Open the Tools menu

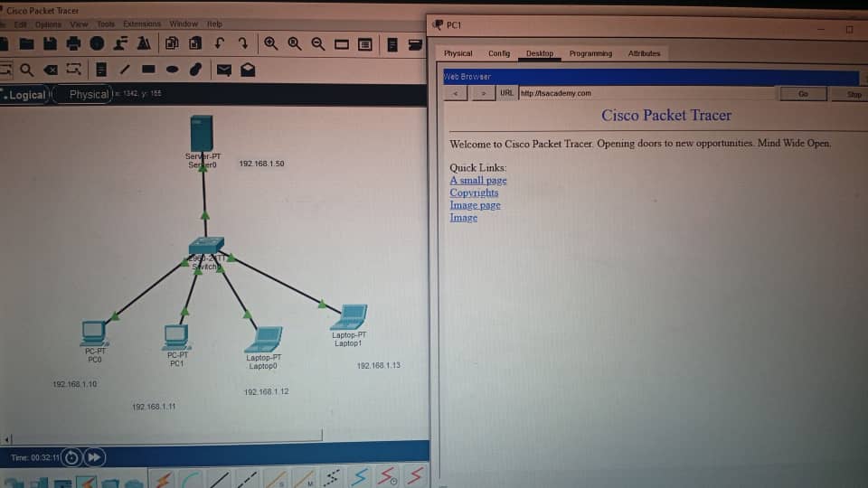(106, 24)
